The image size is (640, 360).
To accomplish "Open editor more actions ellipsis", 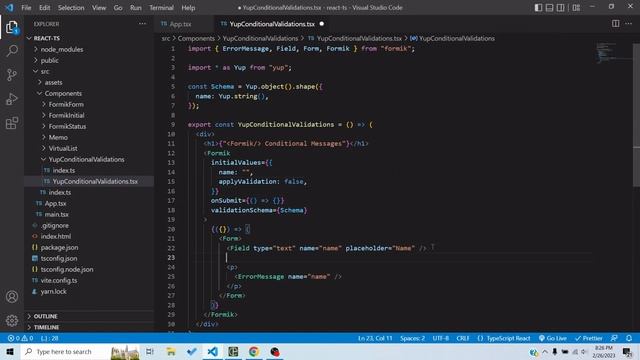I will coord(629,24).
